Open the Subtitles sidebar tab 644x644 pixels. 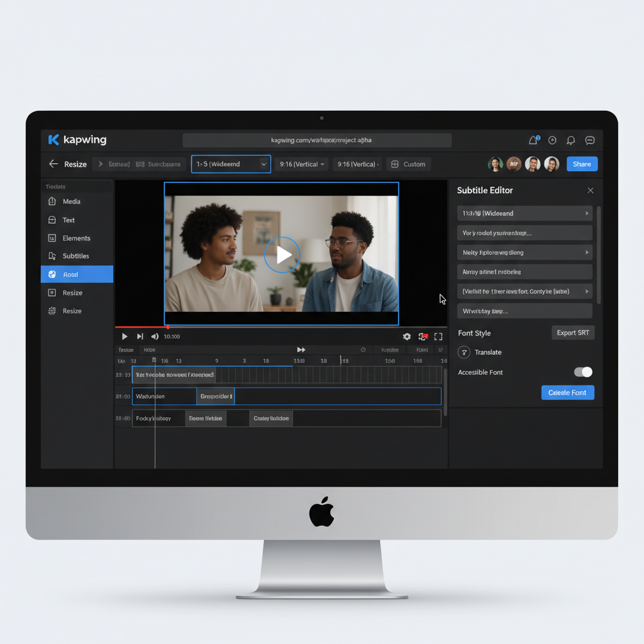tap(77, 256)
